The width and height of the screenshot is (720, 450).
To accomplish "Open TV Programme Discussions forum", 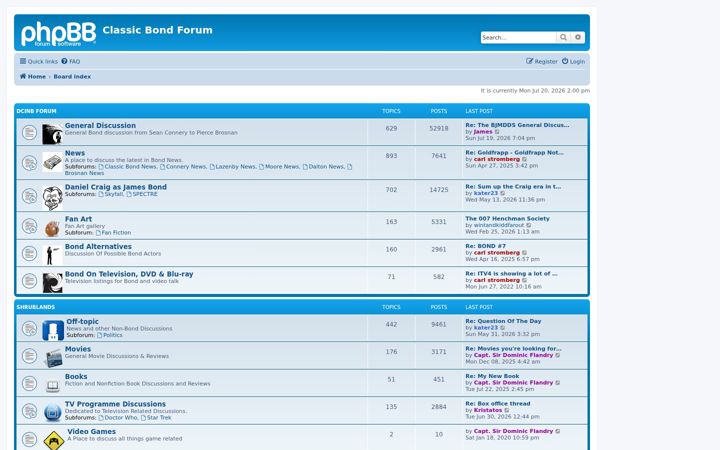I will coord(115,404).
